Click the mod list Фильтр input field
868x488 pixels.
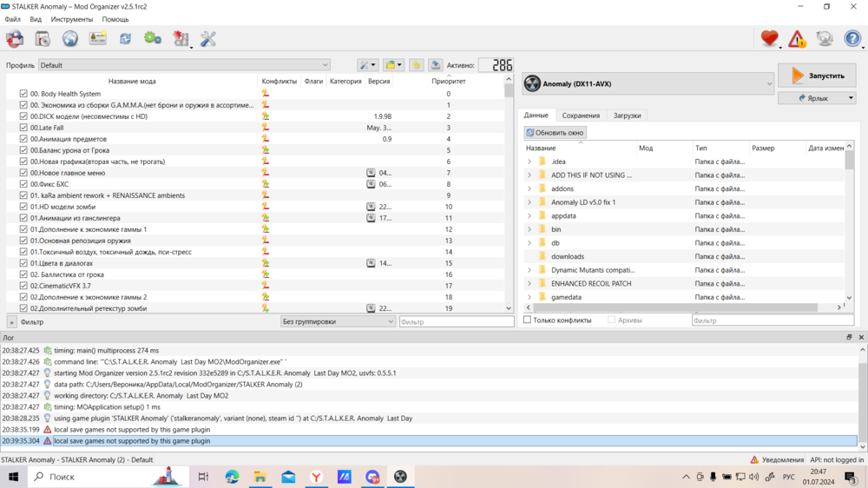point(457,321)
